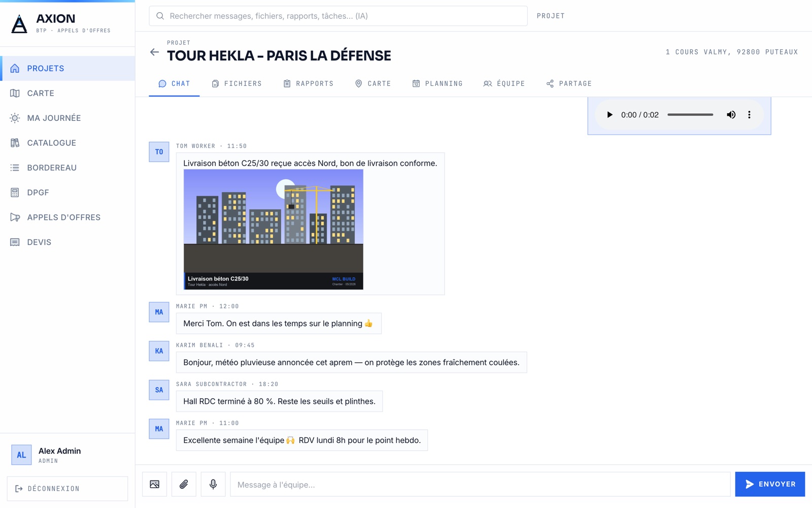The height and width of the screenshot is (508, 812).
Task: Mute the audio player volume
Action: pyautogui.click(x=731, y=115)
